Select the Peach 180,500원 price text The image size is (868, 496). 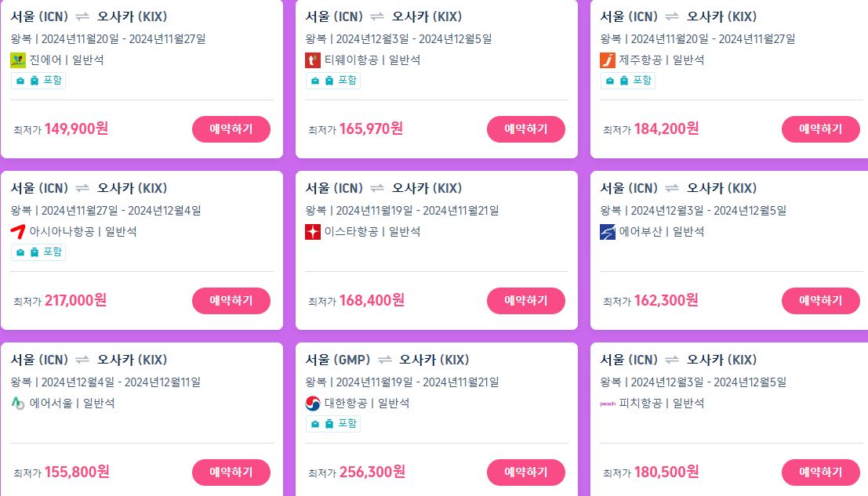(666, 472)
